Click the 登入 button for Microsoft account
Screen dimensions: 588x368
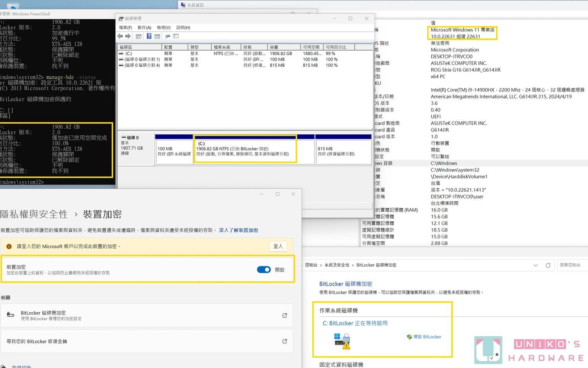(x=278, y=246)
